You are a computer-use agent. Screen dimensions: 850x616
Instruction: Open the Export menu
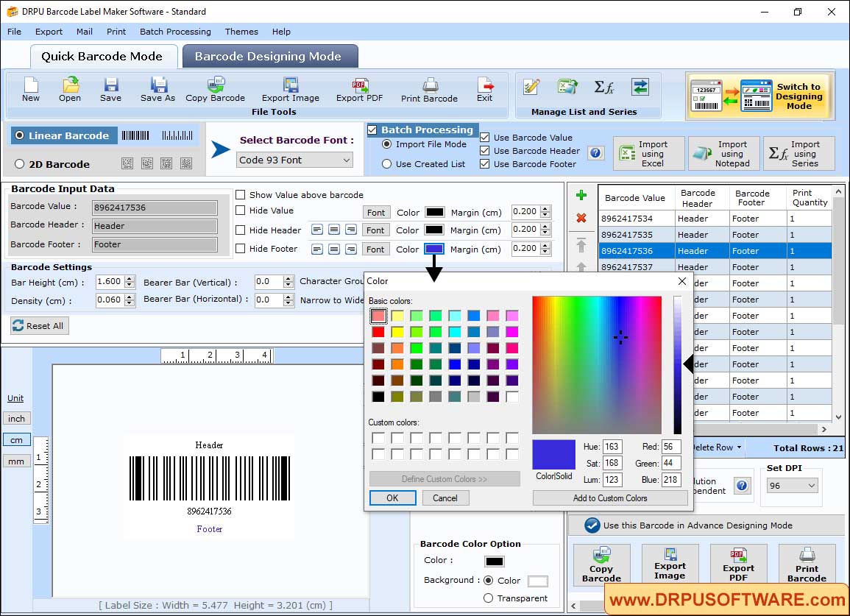[x=49, y=32]
